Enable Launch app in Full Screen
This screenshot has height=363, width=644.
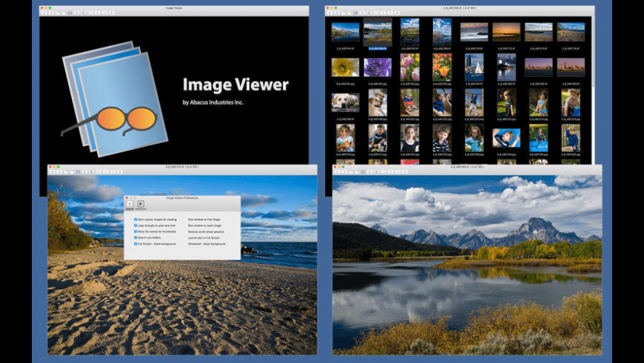tap(186, 238)
